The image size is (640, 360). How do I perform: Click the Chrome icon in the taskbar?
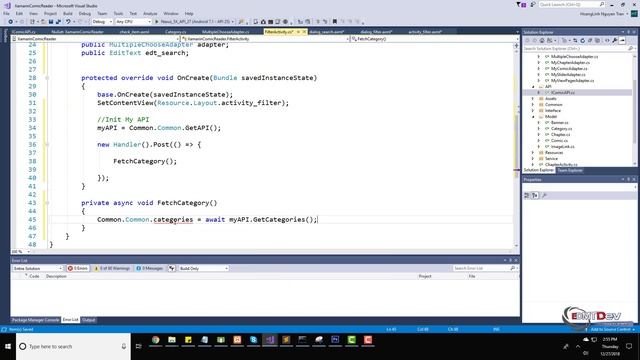coord(156,340)
